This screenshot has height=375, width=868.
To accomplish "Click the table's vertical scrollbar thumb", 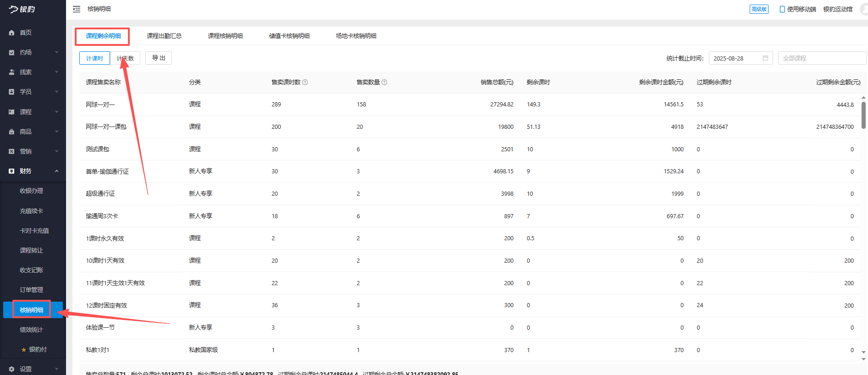I will point(863,115).
